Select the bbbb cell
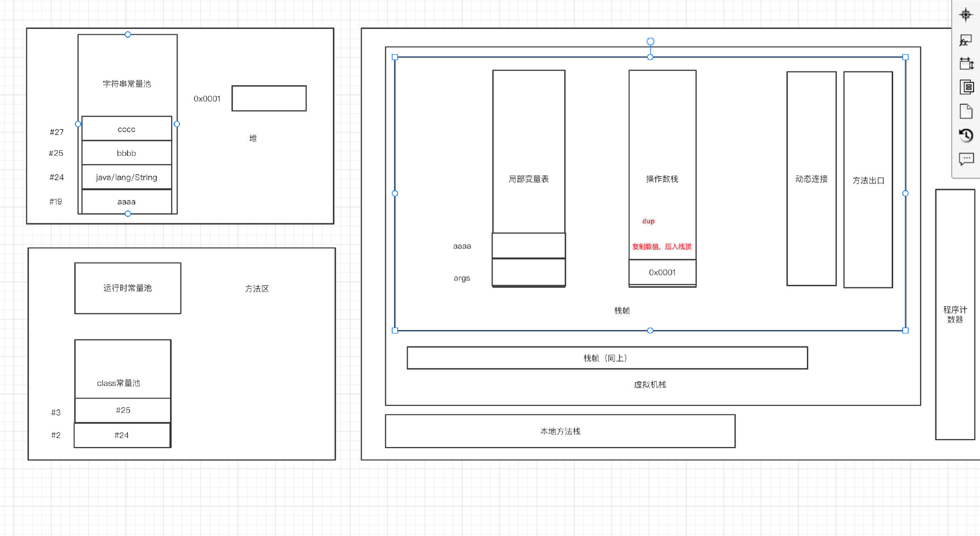This screenshot has width=980, height=536. (126, 153)
